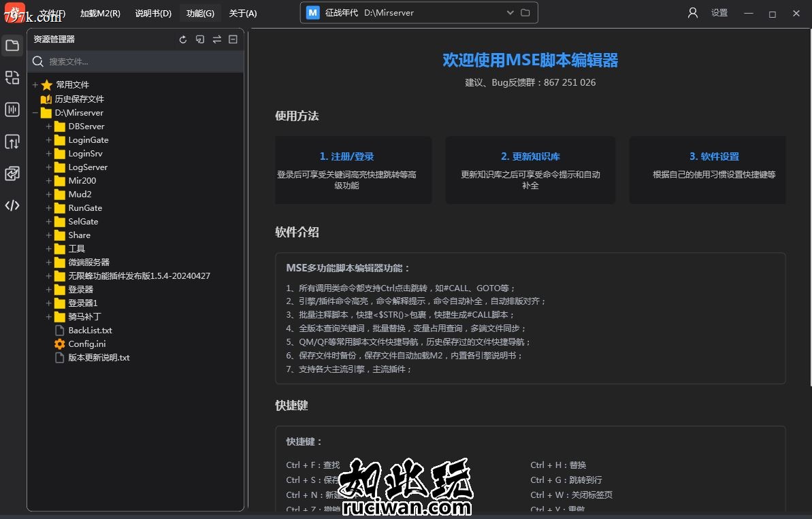Select the 工具 folder
This screenshot has width=812, height=519.
tap(77, 249)
